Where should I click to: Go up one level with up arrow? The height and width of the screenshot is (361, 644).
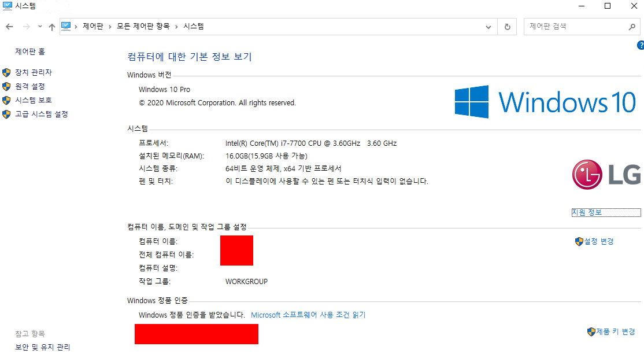(x=52, y=27)
